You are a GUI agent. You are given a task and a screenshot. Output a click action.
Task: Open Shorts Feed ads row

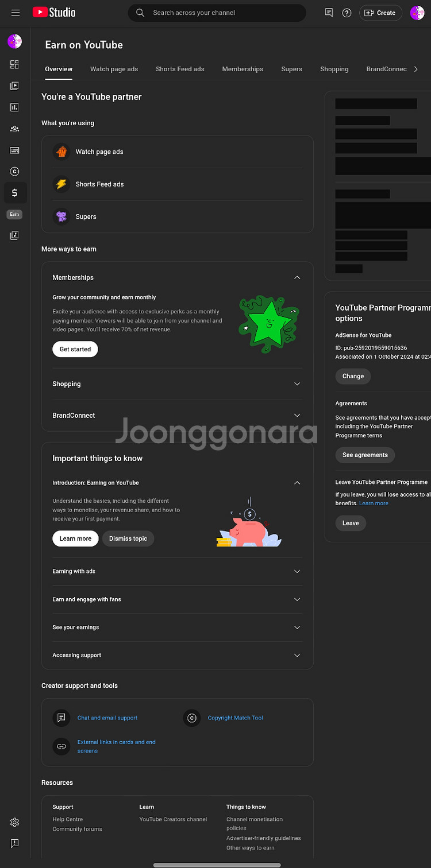click(178, 184)
